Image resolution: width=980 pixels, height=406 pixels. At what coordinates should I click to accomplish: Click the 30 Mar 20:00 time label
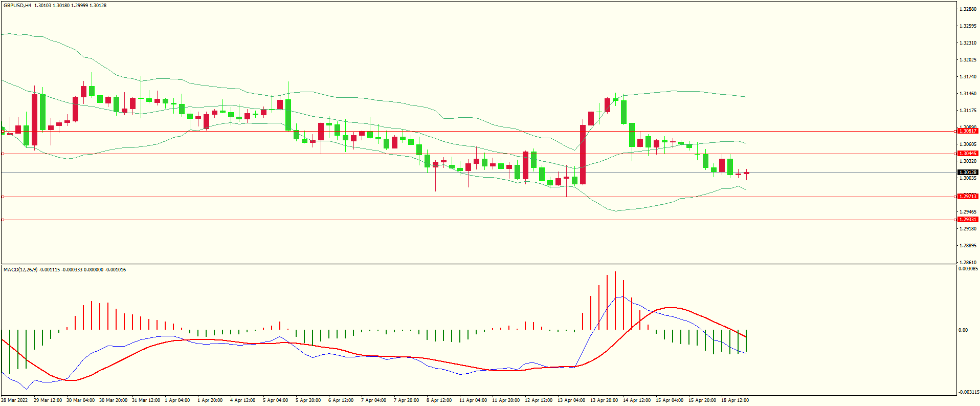pyautogui.click(x=113, y=400)
